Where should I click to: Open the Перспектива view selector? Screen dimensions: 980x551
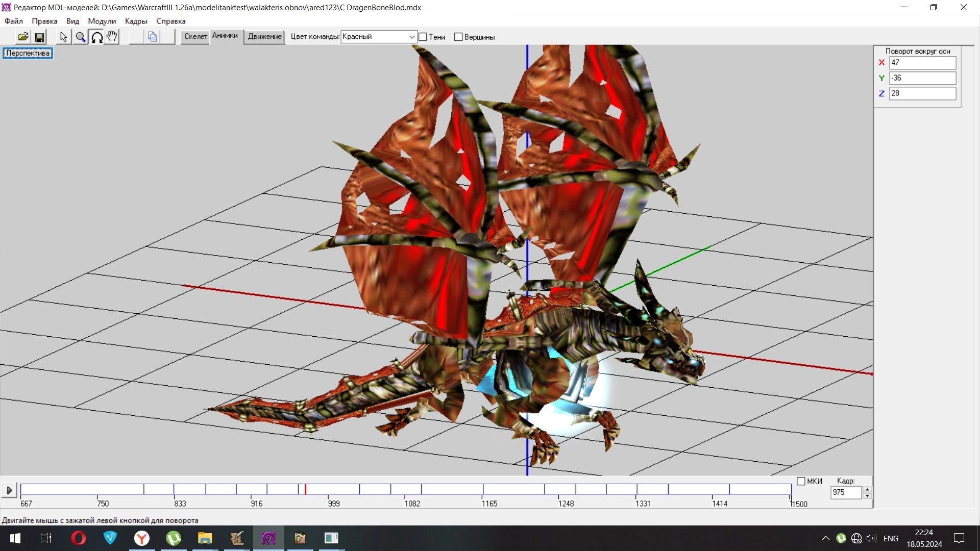click(x=28, y=53)
